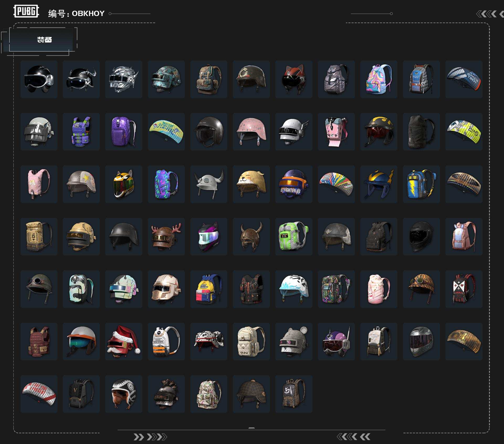Choose the solid purple backpack
This screenshot has width=504, height=444.
pos(124,132)
